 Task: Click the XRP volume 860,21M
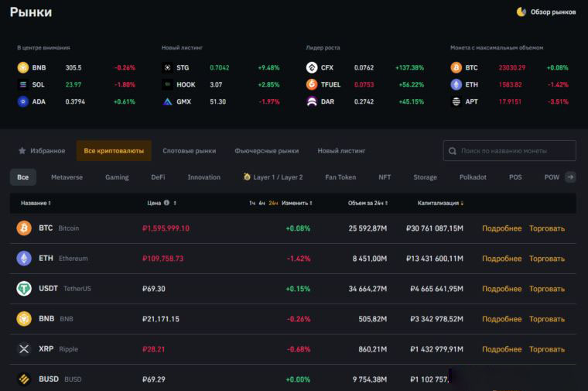372,349
